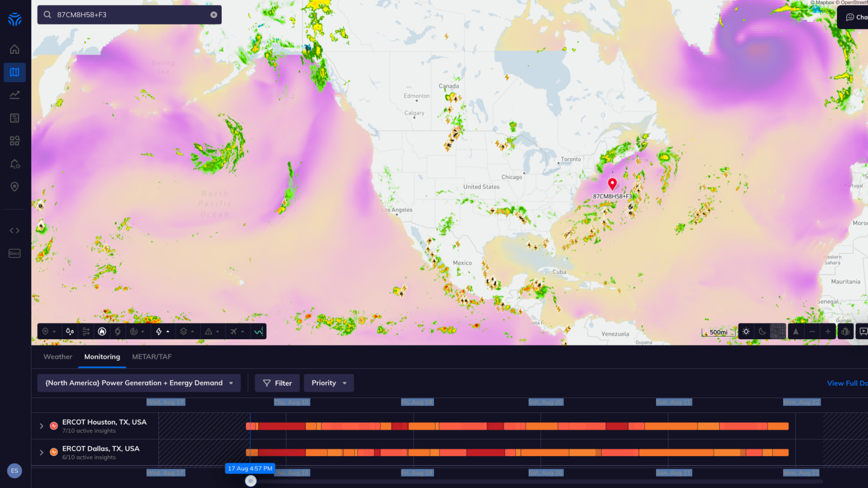Activate the fire weather layer icon

(103, 332)
